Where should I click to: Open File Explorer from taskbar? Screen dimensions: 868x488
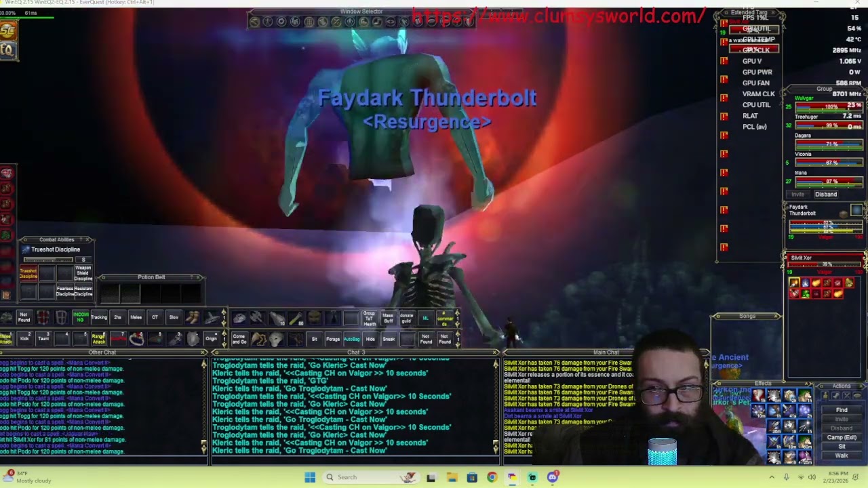452,477
